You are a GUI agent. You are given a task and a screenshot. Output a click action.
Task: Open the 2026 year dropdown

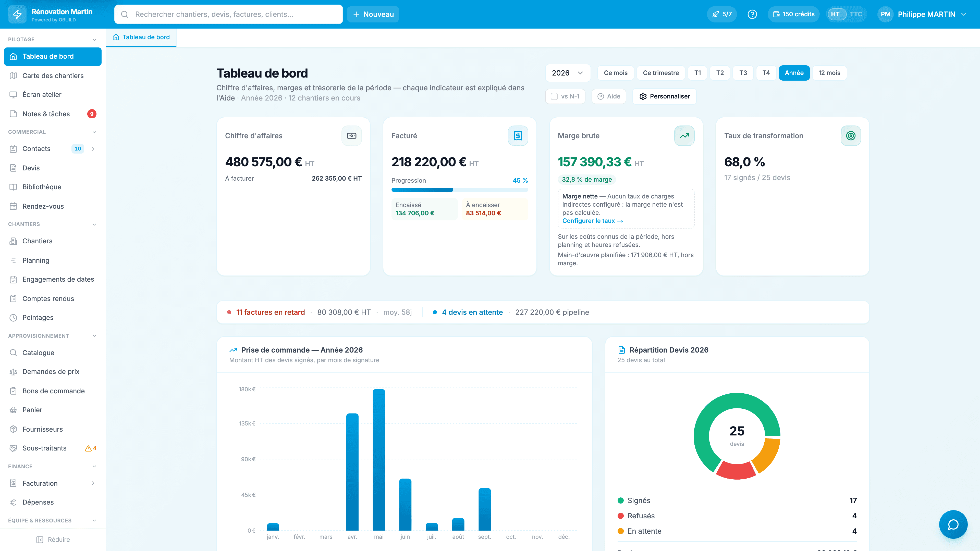568,73
